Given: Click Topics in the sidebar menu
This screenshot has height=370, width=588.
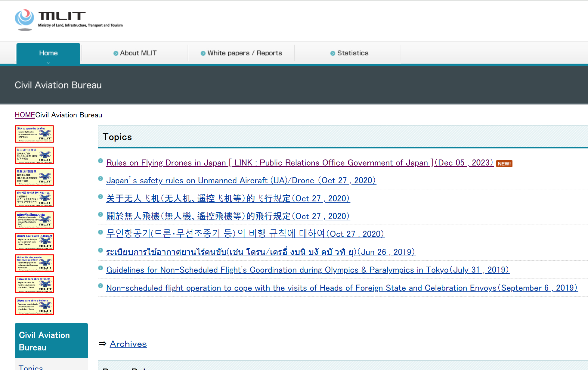Looking at the screenshot, I should [31, 368].
